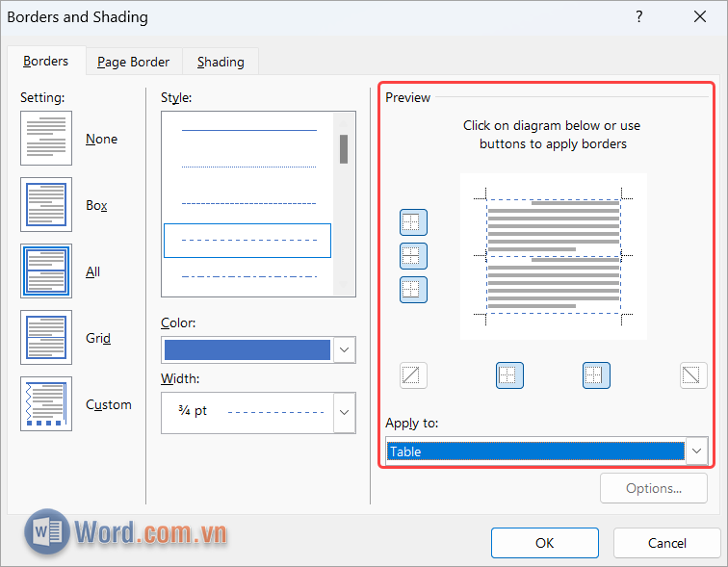The image size is (728, 567).
Task: Choose the solid line style
Action: point(248,130)
